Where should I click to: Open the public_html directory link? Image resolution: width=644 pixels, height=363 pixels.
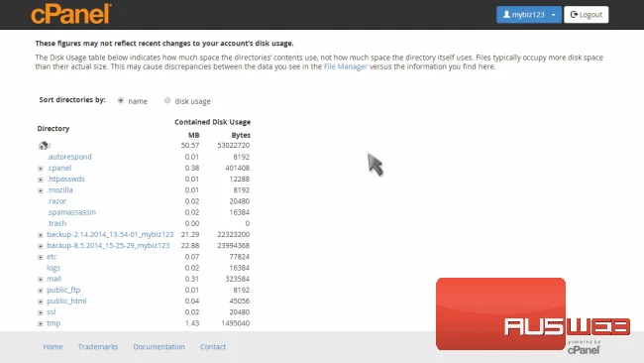pos(66,301)
